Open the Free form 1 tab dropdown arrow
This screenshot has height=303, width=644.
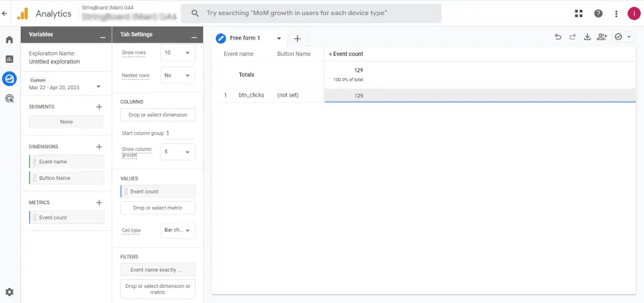(x=279, y=38)
